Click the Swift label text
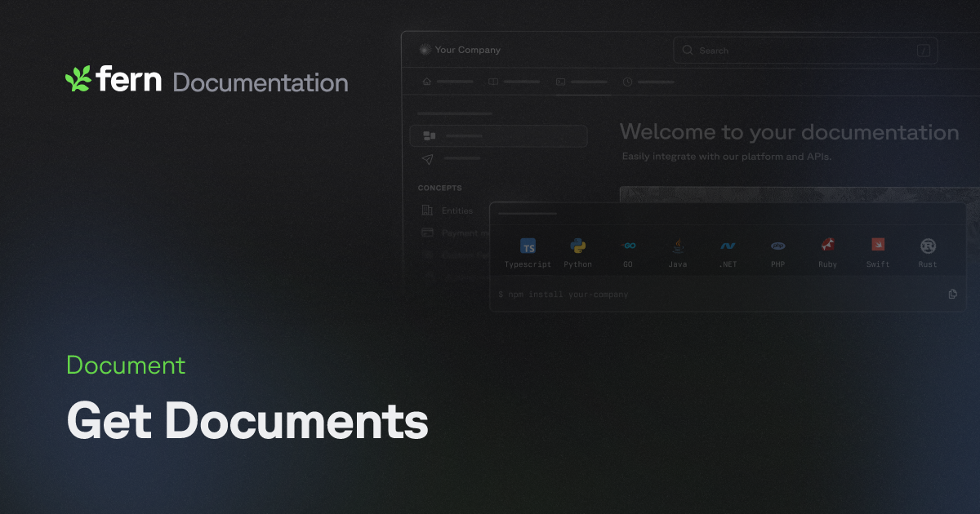 878,264
